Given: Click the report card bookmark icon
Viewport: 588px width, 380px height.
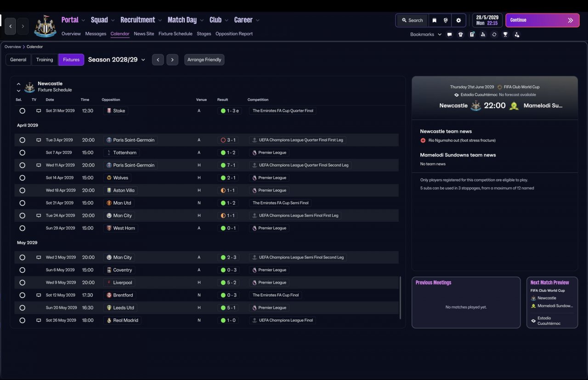Looking at the screenshot, I should coord(472,34).
